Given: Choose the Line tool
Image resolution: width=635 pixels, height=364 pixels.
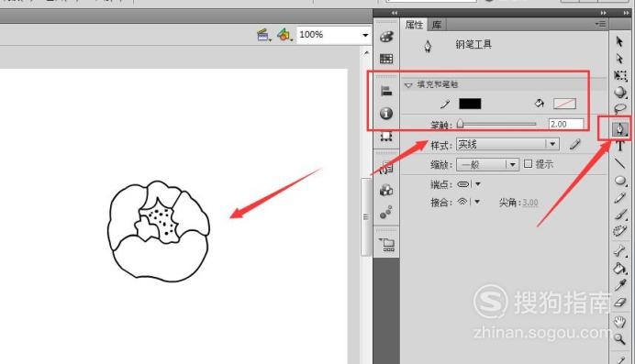Looking at the screenshot, I should coord(620,163).
